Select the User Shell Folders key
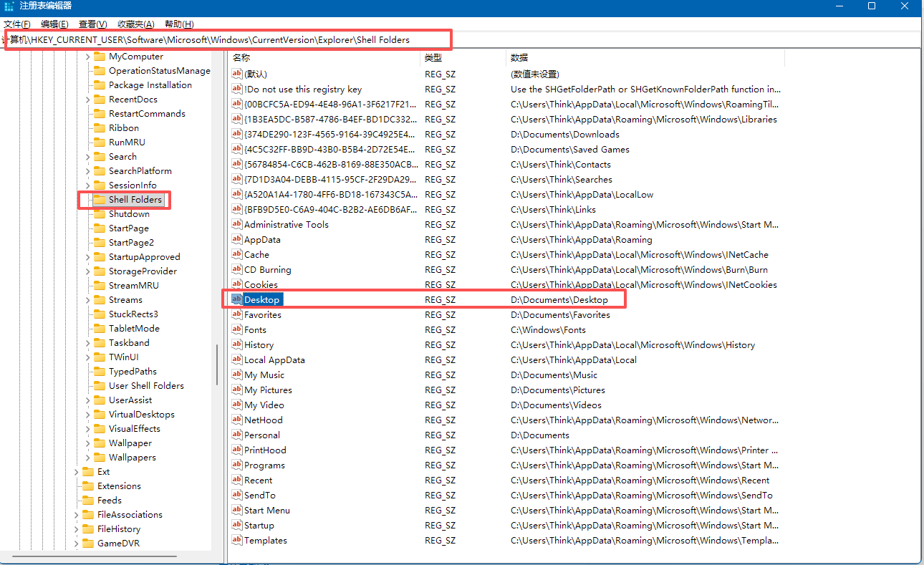The height and width of the screenshot is (565, 924). click(146, 386)
